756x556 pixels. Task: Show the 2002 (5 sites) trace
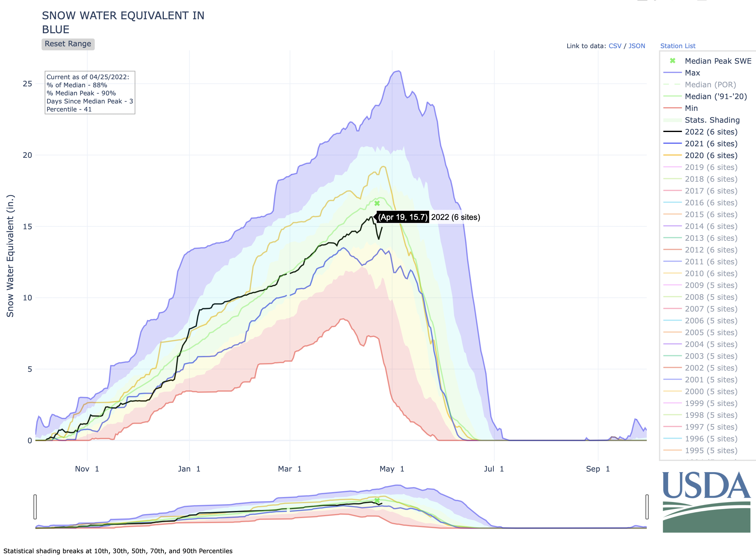pos(711,367)
